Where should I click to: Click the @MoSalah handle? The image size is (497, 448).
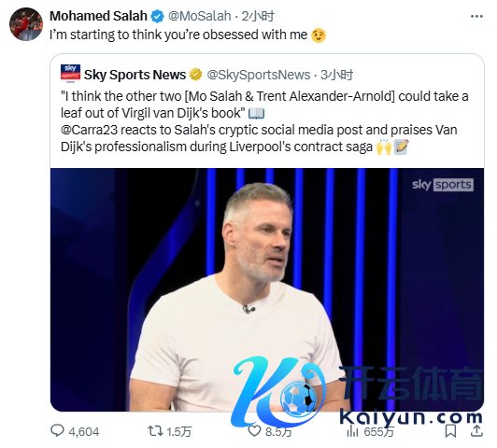199,16
